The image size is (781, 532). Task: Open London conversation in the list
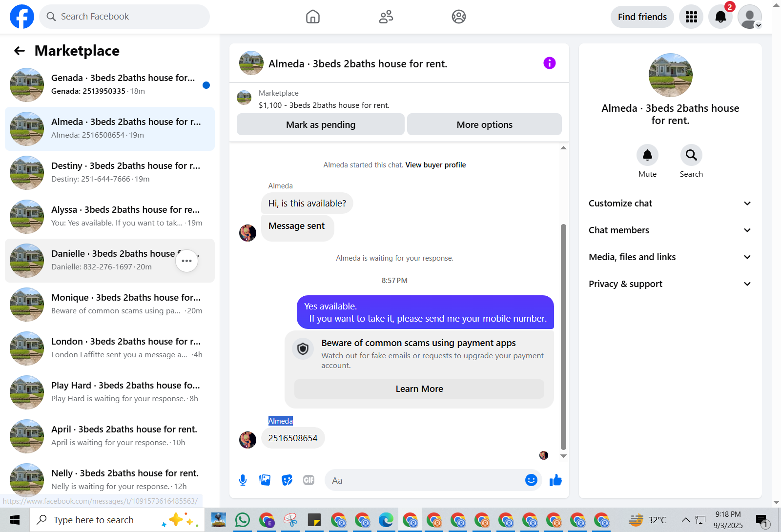click(110, 348)
